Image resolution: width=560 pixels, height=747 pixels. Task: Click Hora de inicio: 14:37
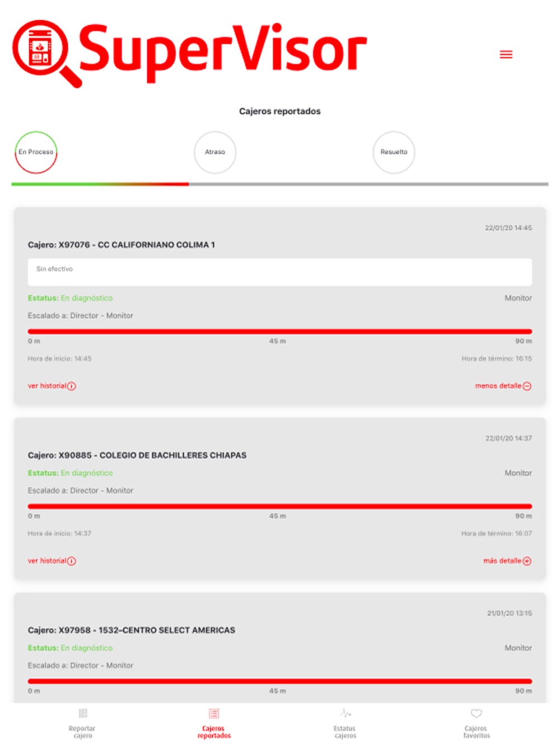(x=59, y=533)
